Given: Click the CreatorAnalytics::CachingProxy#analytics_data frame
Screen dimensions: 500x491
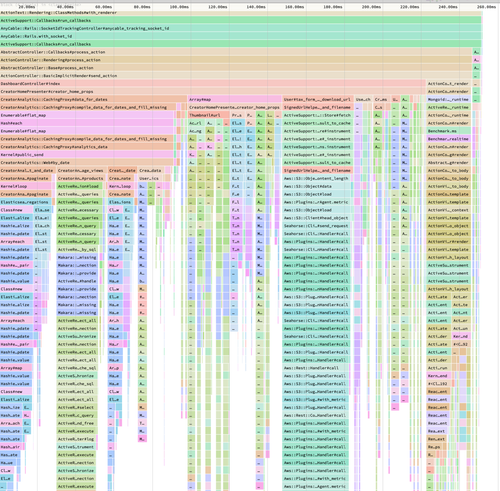Looking at the screenshot, I should (x=87, y=147).
